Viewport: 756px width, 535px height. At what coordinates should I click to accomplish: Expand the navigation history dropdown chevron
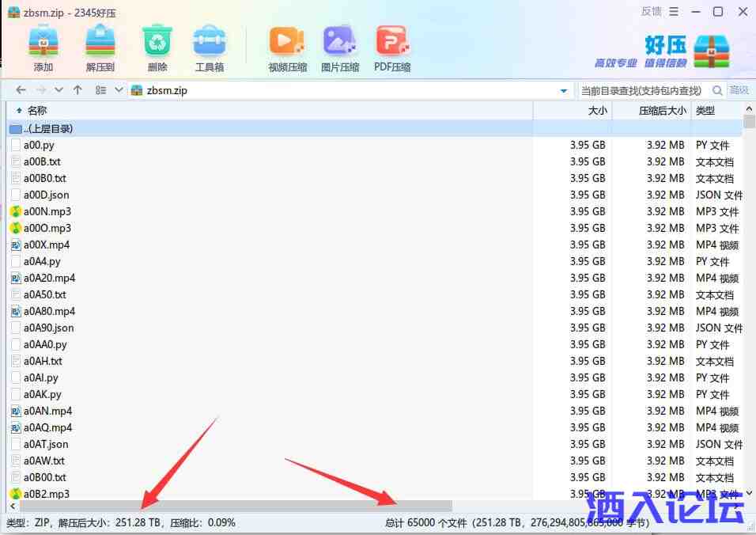click(x=59, y=90)
